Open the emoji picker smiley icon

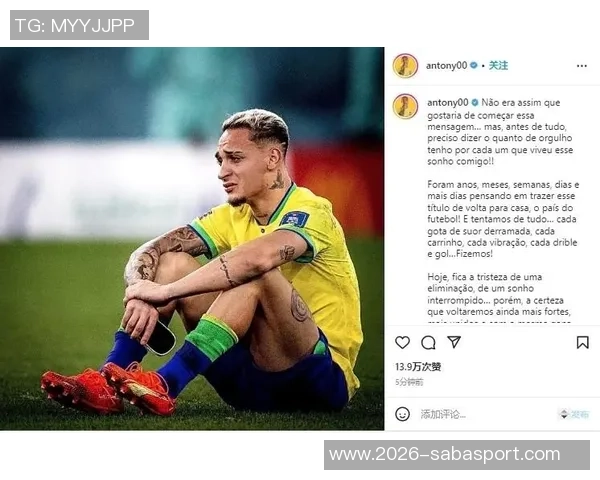(402, 414)
